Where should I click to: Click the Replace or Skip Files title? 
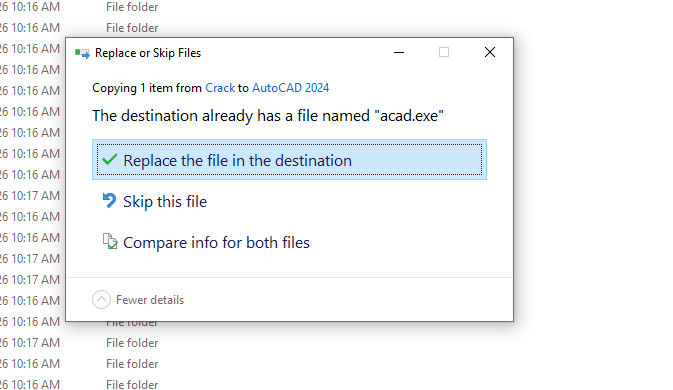[148, 53]
